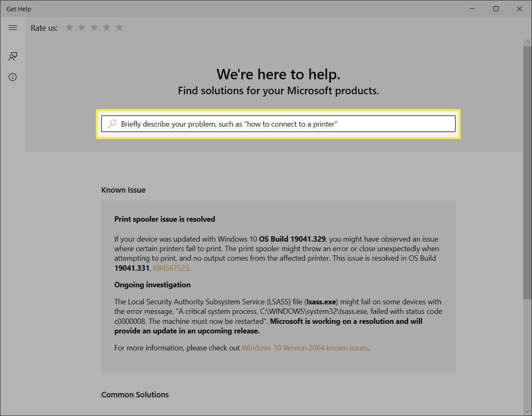Rate the app one star
Screen dimensions: 532x416
tap(69, 27)
